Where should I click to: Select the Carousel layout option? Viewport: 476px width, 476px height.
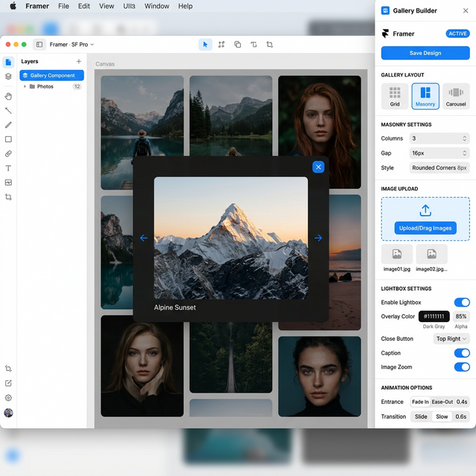456,96
